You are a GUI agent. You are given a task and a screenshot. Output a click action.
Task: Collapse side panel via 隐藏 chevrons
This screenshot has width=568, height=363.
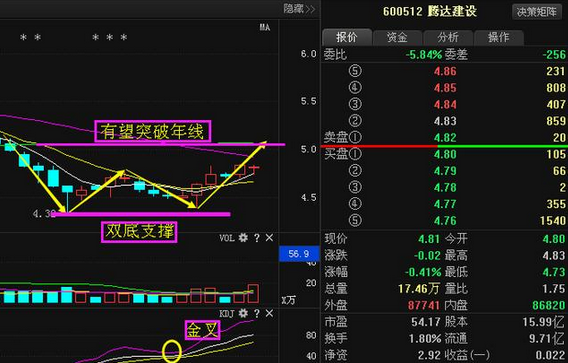click(x=299, y=9)
